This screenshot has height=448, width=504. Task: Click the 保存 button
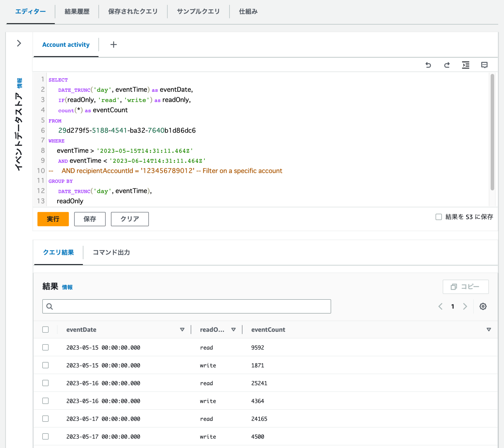90,219
